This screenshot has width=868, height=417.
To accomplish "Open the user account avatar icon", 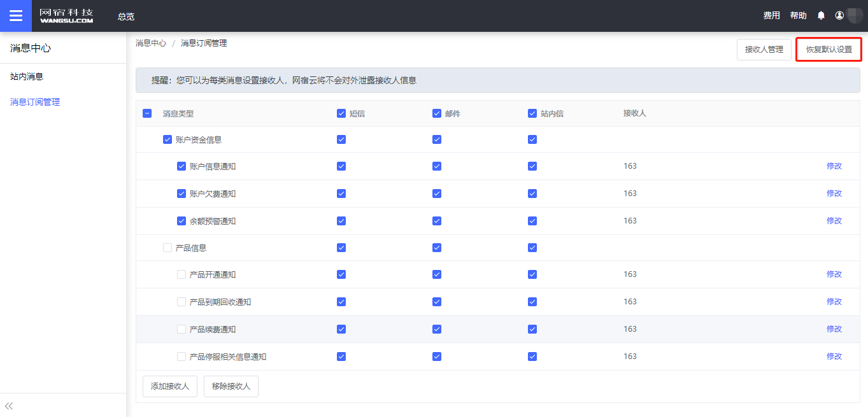I will pyautogui.click(x=839, y=16).
